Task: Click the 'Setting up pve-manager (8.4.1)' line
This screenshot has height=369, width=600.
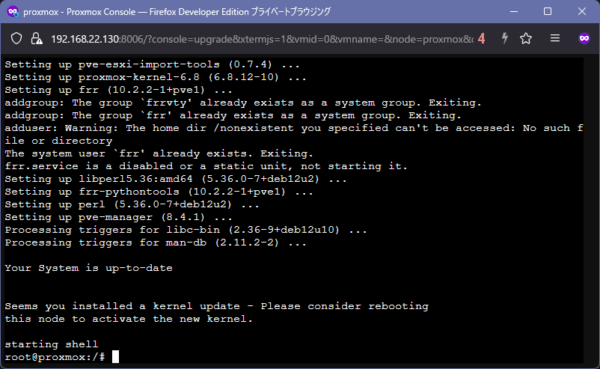Action: 119,217
